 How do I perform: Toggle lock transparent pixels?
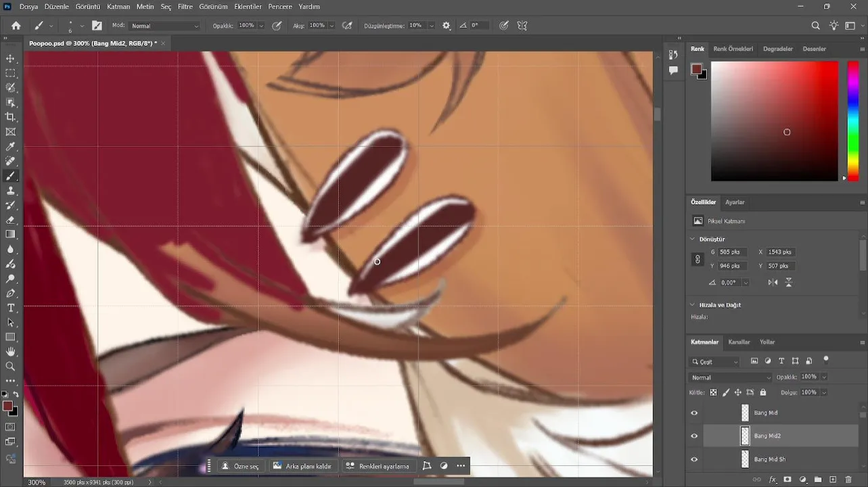pyautogui.click(x=713, y=392)
